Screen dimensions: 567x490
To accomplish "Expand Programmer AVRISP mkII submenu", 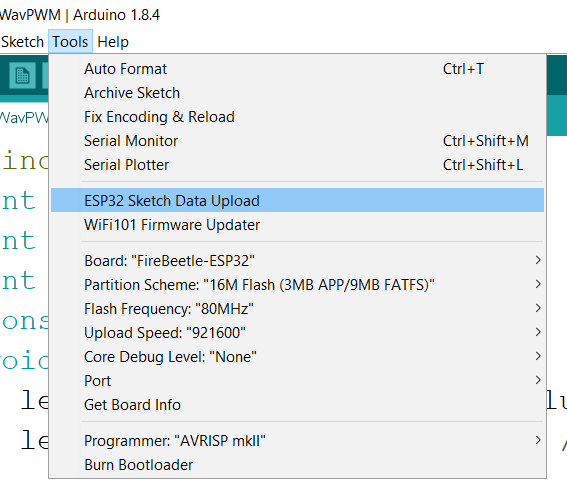I will click(297, 440).
